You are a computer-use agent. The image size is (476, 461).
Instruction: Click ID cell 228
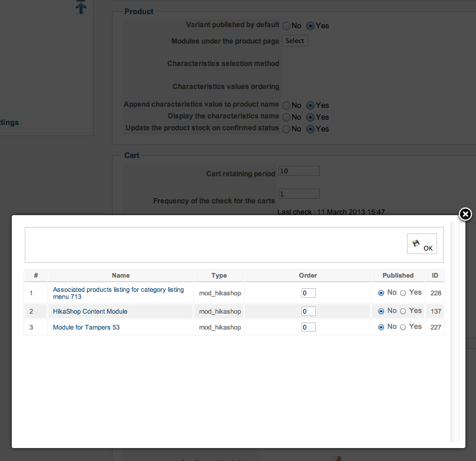click(x=435, y=293)
